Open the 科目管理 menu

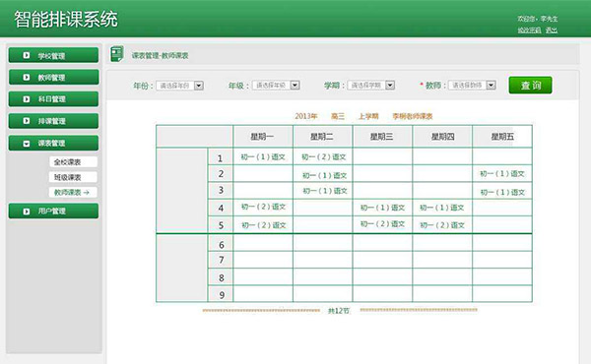point(53,99)
